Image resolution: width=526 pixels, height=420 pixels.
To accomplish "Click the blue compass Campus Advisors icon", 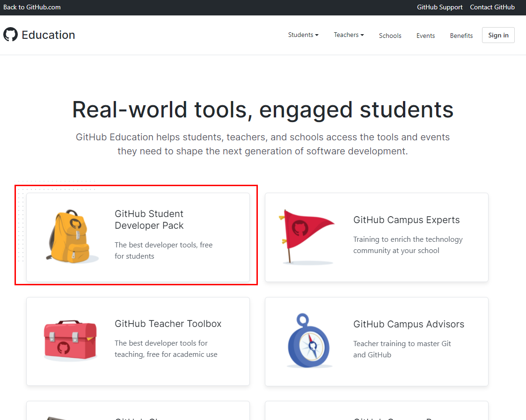I will (x=309, y=340).
